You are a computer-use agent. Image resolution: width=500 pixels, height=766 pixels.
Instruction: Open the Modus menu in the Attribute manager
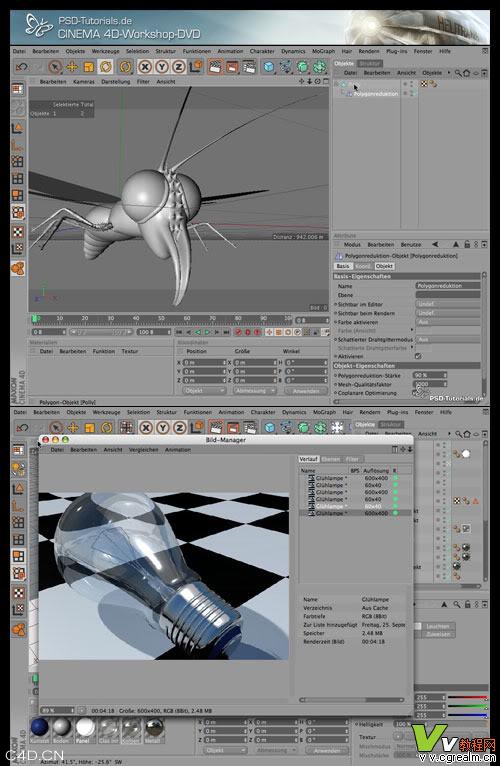click(x=352, y=244)
